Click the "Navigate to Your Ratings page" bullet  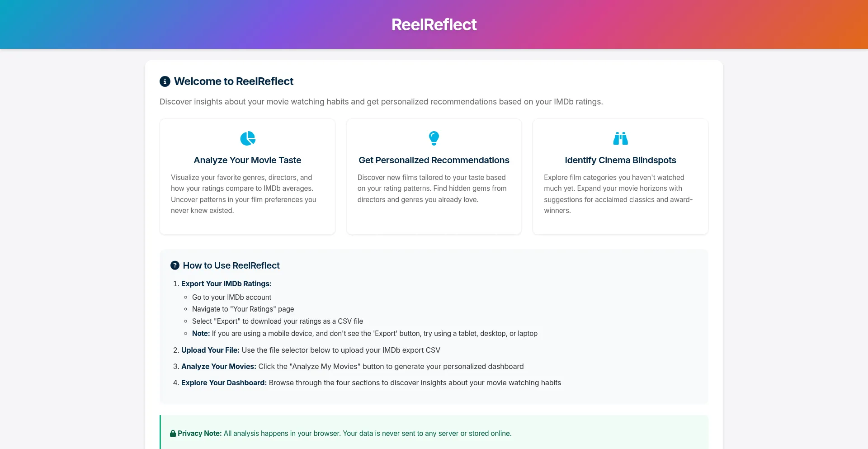(x=243, y=309)
